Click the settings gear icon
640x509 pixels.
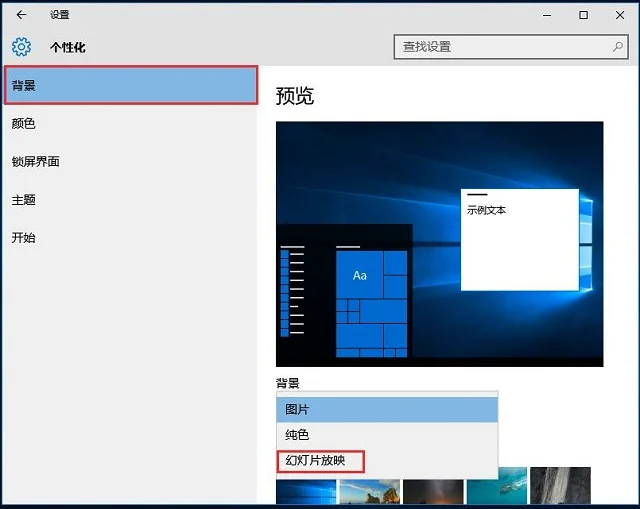(x=21, y=47)
